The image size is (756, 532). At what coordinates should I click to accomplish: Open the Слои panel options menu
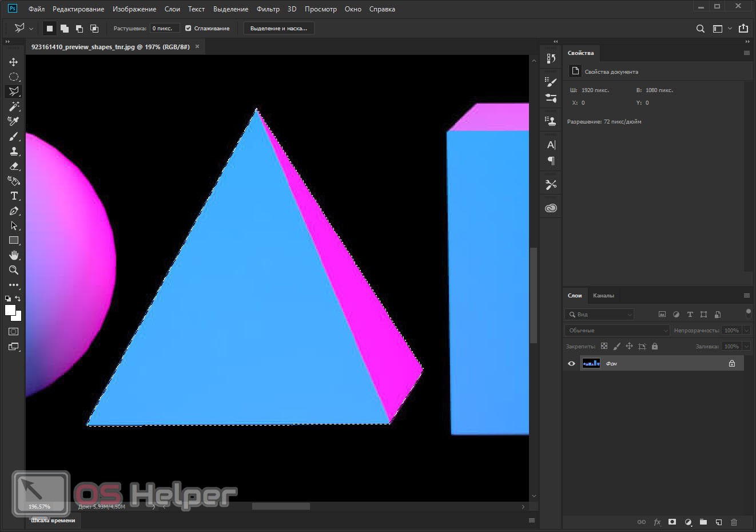[746, 295]
